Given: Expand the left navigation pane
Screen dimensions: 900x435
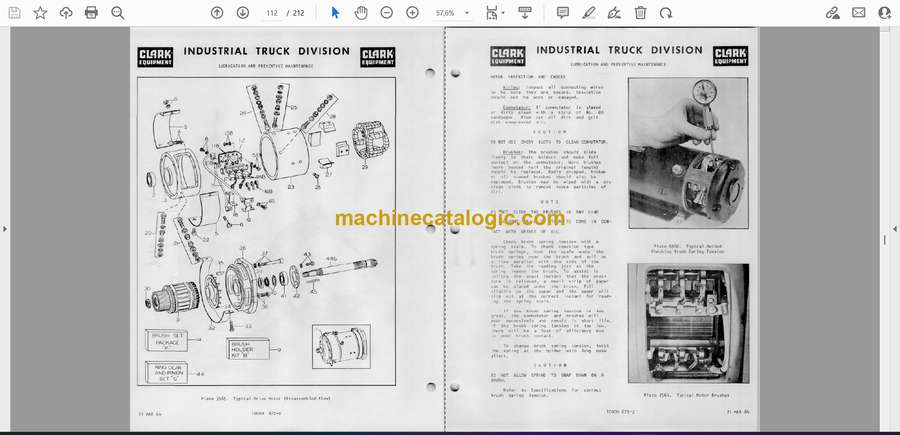Looking at the screenshot, I should [5, 229].
